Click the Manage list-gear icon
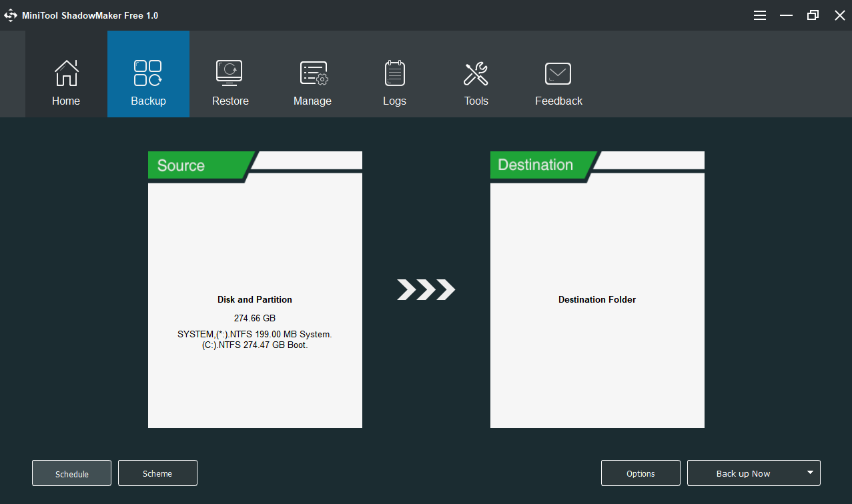 (x=313, y=73)
